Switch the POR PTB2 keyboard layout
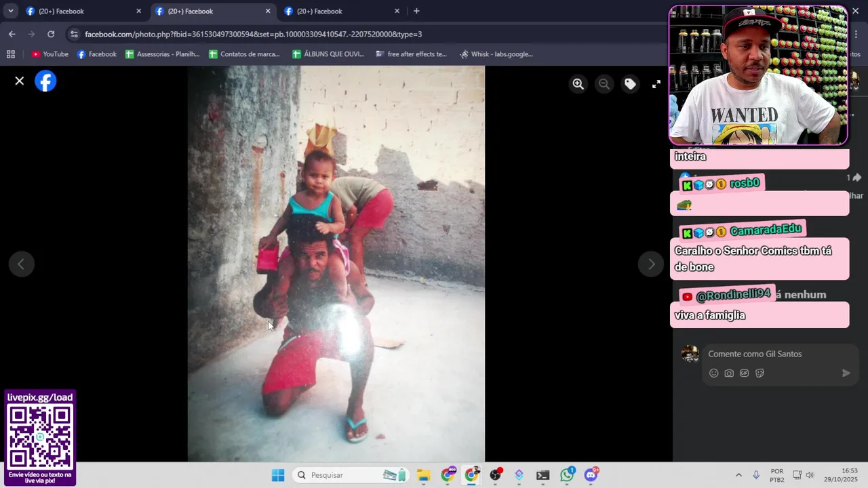Screen dimensions: 868x488 (777, 475)
